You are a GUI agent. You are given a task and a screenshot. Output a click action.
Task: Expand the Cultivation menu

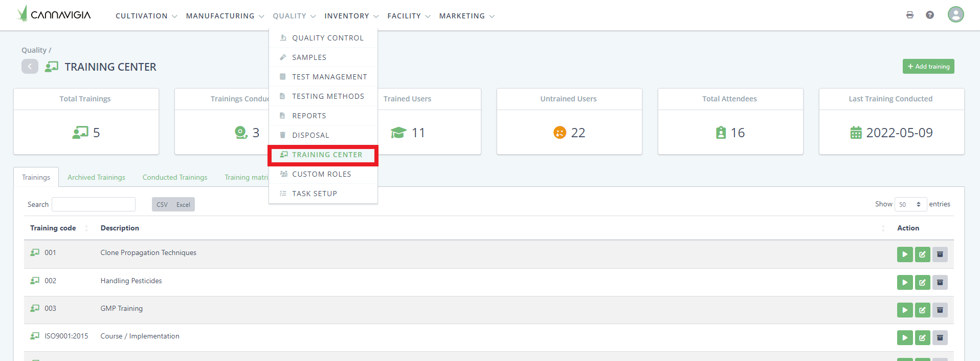146,16
